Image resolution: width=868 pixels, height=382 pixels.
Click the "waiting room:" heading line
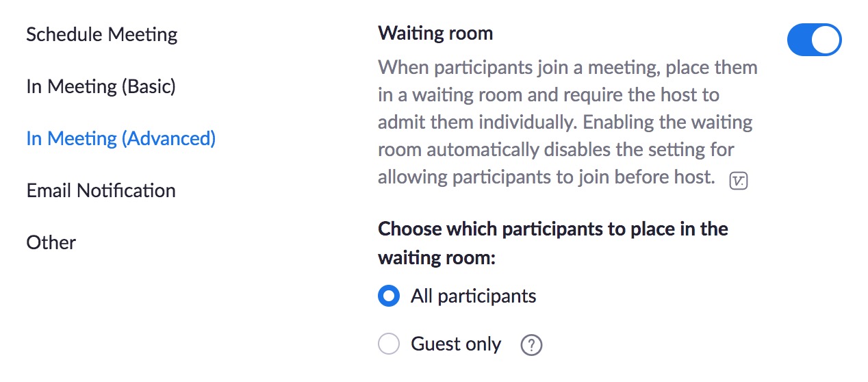tap(437, 259)
